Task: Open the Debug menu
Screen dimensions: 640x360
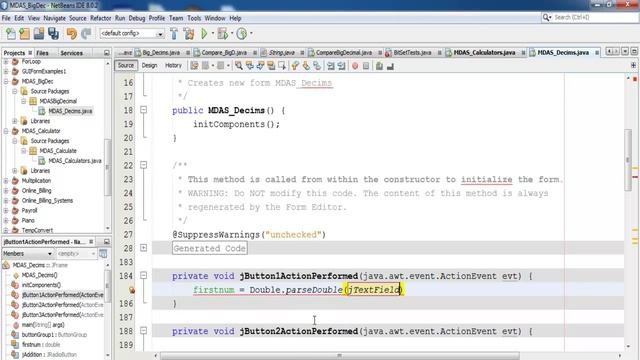Action: [137, 18]
